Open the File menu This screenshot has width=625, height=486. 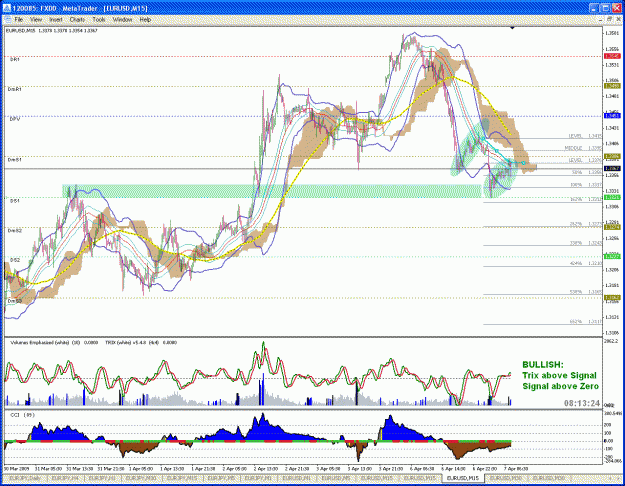click(18, 19)
